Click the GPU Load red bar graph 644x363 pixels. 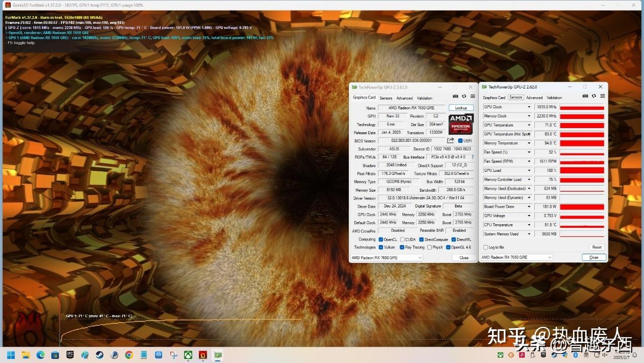[582, 170]
